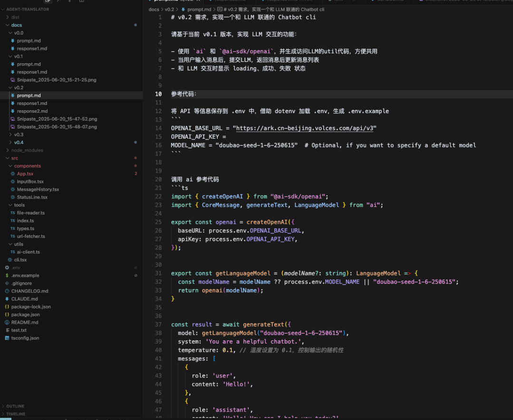Click the TS icon beside file-reader.ts
This screenshot has width=513, height=420.
[12, 213]
